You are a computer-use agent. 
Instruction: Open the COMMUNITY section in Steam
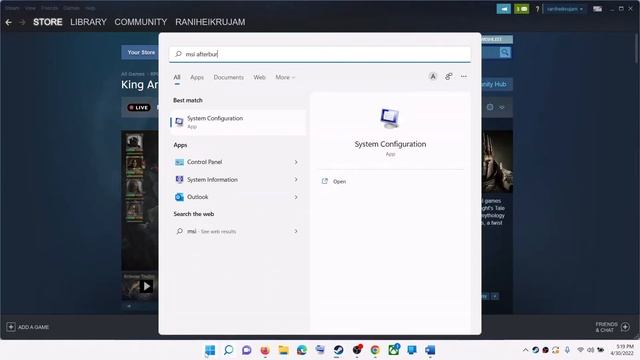tap(140, 22)
